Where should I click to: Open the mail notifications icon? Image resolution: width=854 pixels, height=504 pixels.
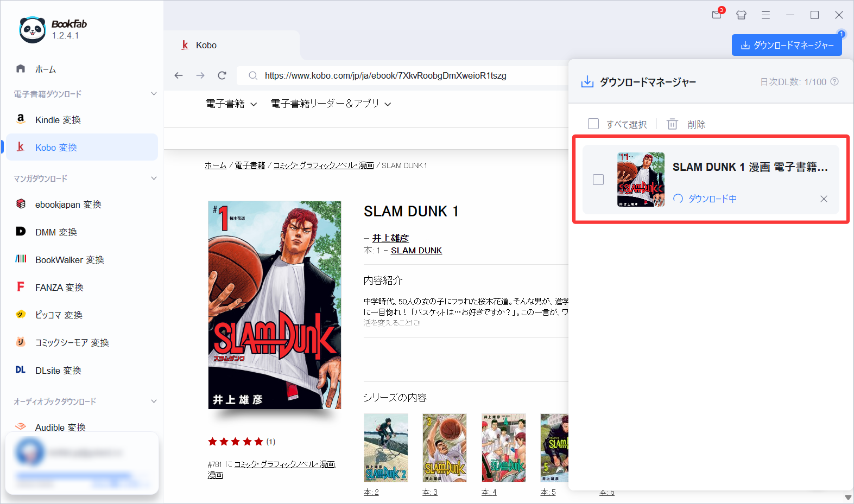click(x=717, y=15)
